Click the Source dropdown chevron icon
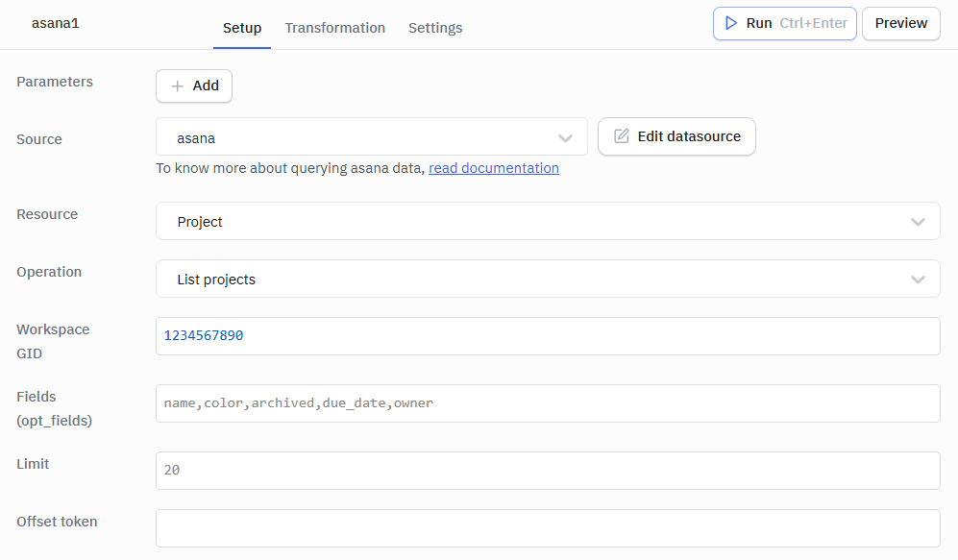Screen dimensions: 958x560 point(565,138)
